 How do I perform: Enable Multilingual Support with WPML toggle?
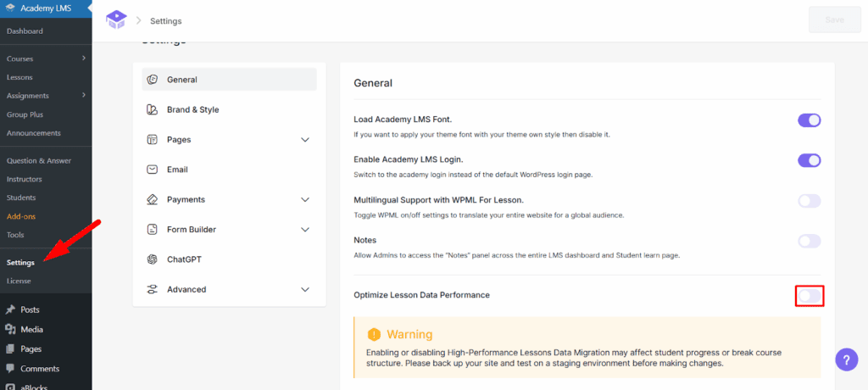809,201
